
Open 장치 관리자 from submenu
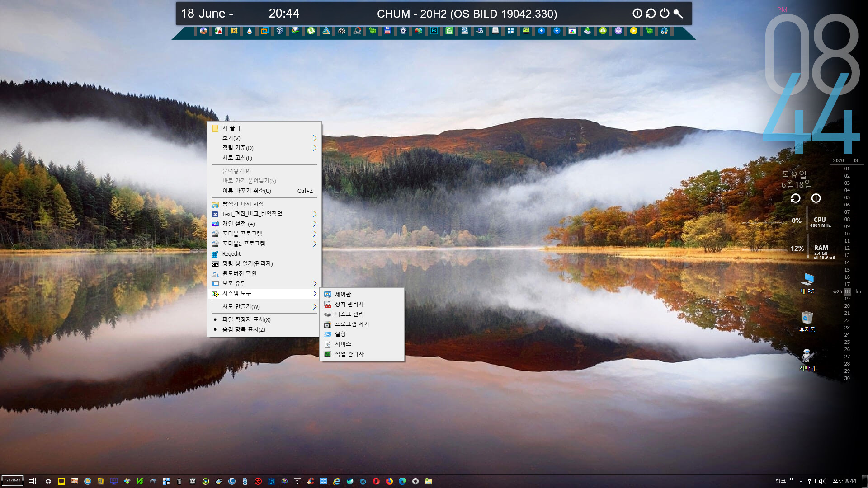click(362, 304)
